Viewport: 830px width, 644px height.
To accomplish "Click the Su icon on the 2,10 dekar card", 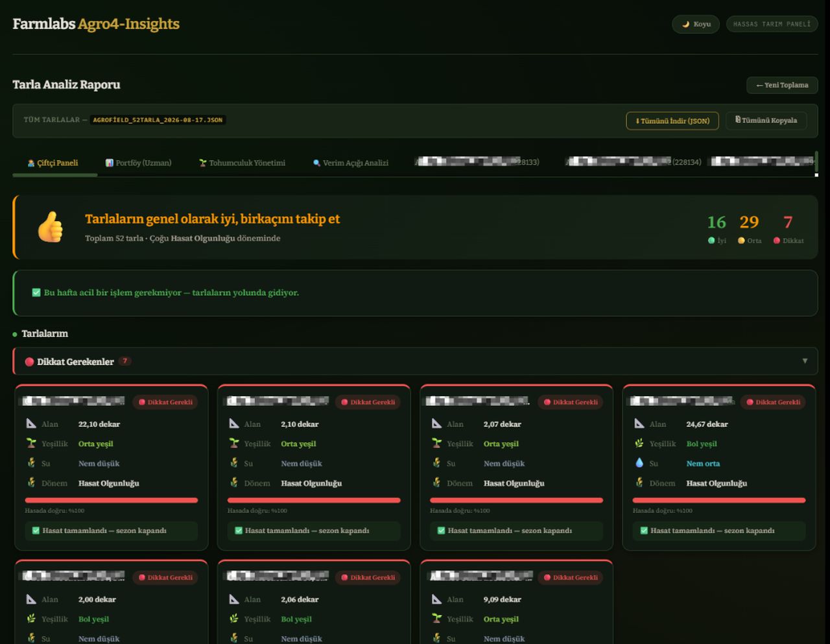I will 234,463.
